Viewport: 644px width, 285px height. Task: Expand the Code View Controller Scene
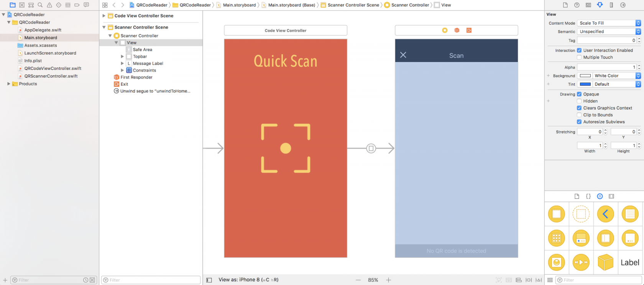(x=104, y=16)
